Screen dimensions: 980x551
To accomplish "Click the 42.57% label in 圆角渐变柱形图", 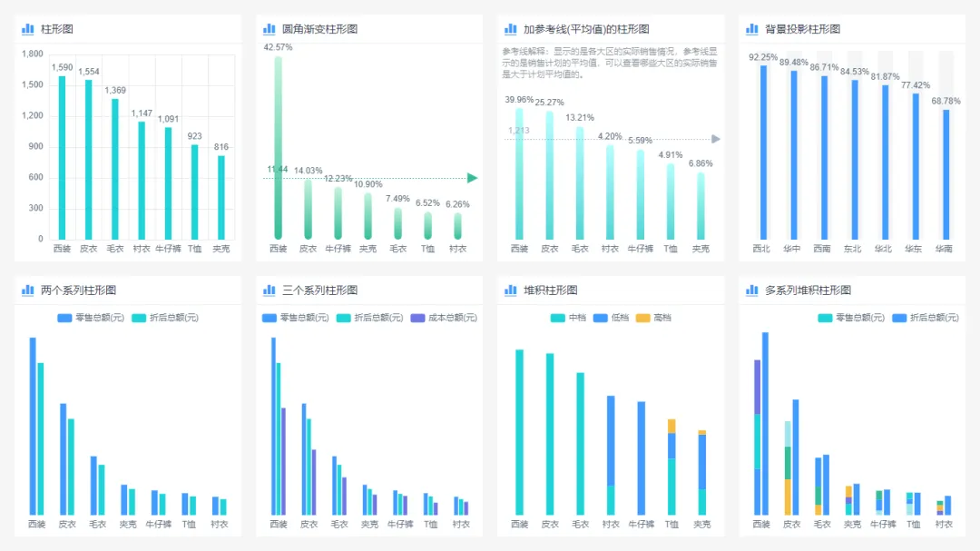I will 278,47.
